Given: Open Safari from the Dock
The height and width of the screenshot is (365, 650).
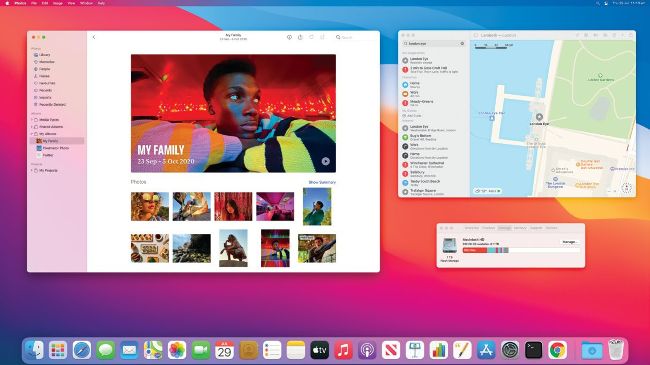Looking at the screenshot, I should [x=82, y=350].
